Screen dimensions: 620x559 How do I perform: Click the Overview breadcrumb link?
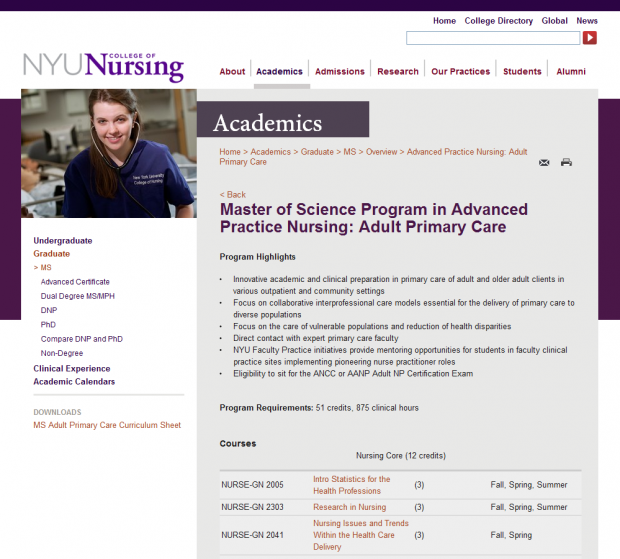381,152
